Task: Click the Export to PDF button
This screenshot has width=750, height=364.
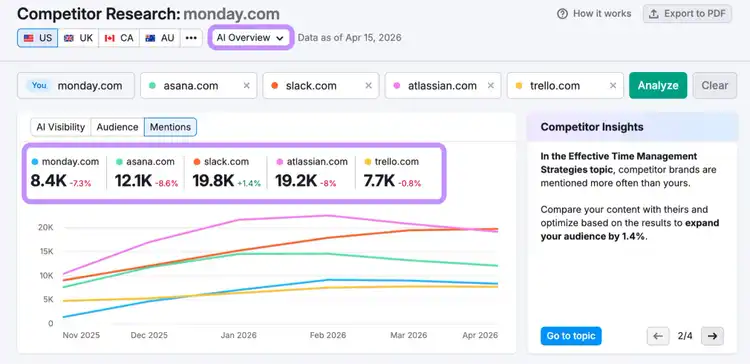Action: [687, 14]
